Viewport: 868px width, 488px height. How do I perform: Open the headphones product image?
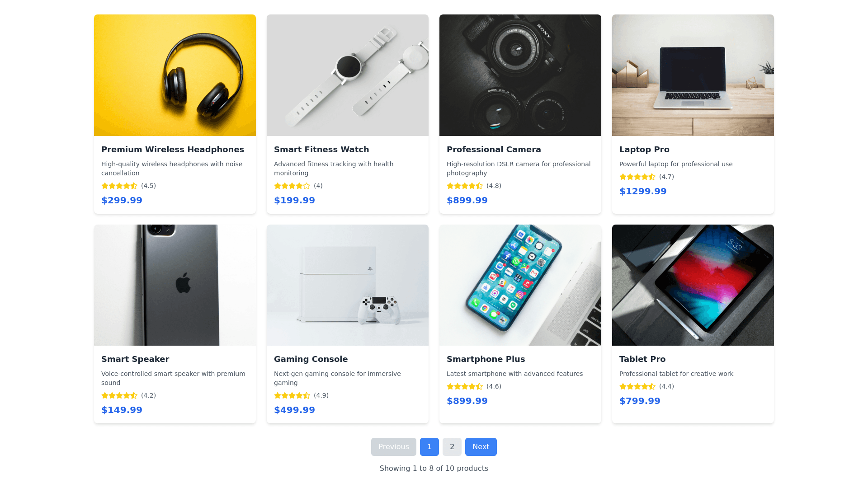pyautogui.click(x=175, y=75)
